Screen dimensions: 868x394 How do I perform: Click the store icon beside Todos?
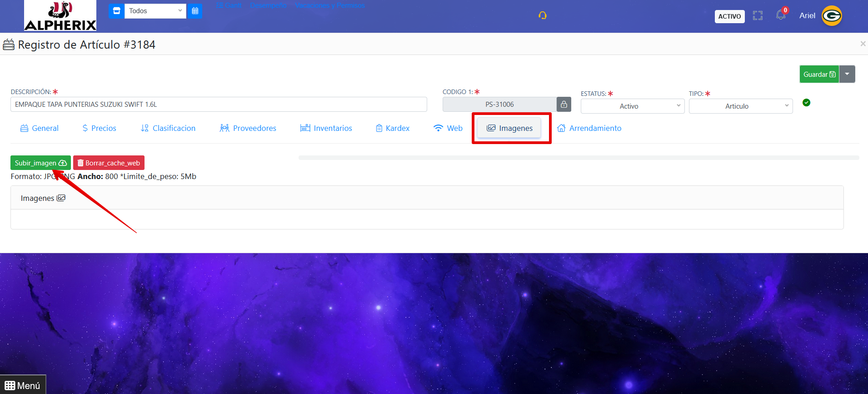tap(117, 11)
